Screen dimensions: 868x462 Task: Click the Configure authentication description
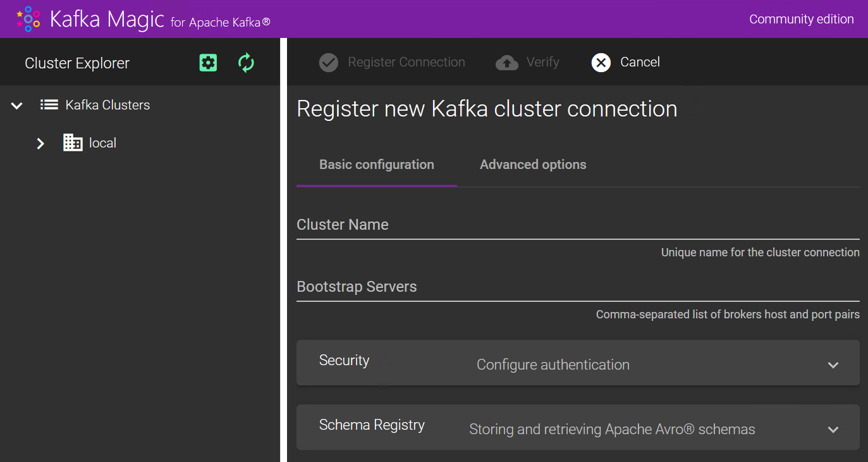pyautogui.click(x=553, y=365)
